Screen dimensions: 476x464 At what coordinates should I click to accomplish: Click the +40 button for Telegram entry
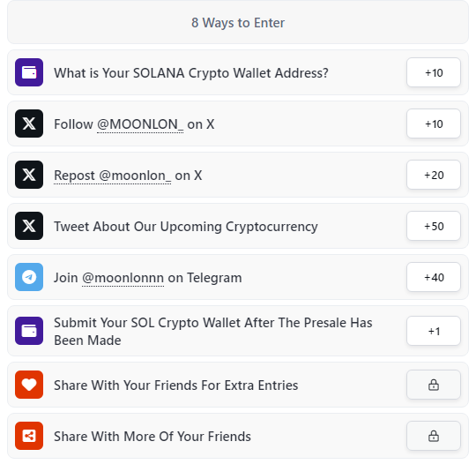434,277
